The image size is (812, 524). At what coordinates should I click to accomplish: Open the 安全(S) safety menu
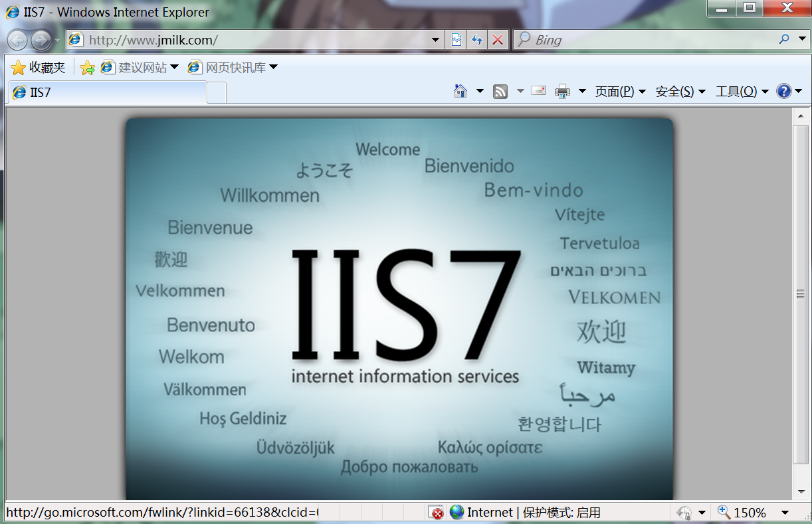(680, 92)
